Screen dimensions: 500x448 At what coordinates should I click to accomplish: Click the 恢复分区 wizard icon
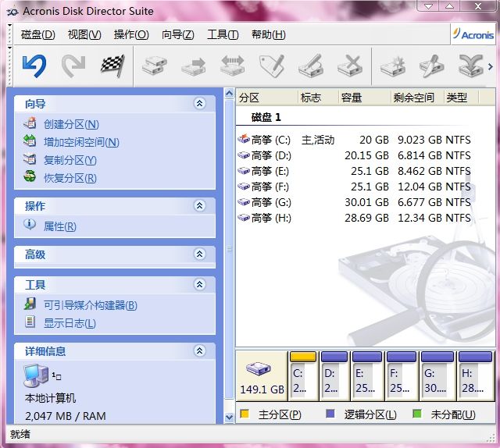tap(30, 176)
